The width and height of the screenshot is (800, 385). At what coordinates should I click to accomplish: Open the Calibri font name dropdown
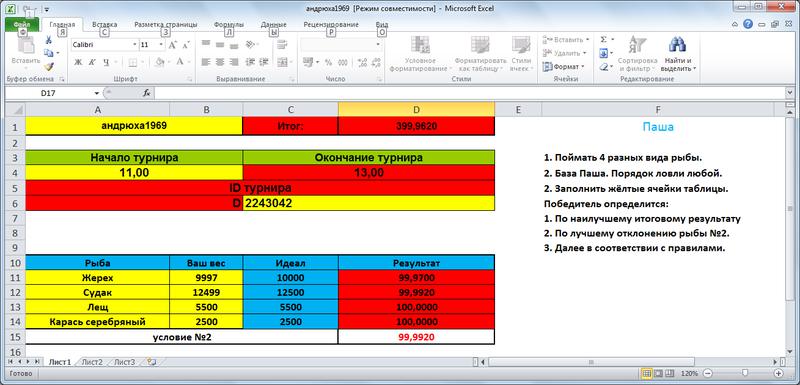coord(135,45)
